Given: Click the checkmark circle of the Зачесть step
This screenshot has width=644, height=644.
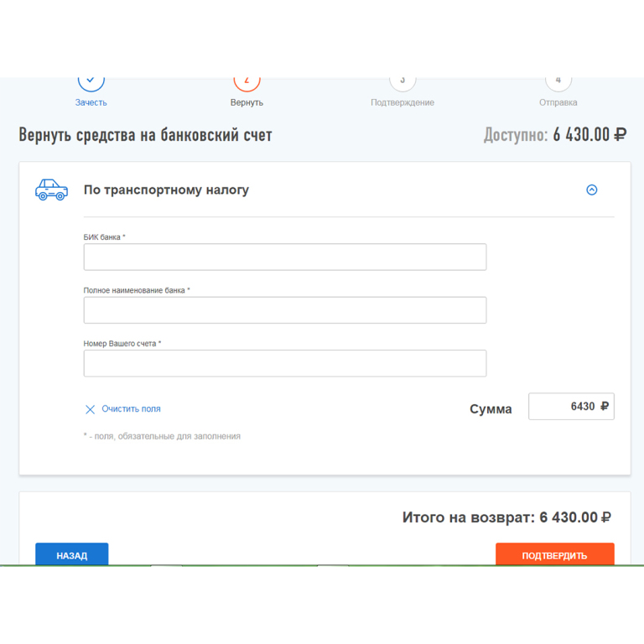Looking at the screenshot, I should 91,83.
